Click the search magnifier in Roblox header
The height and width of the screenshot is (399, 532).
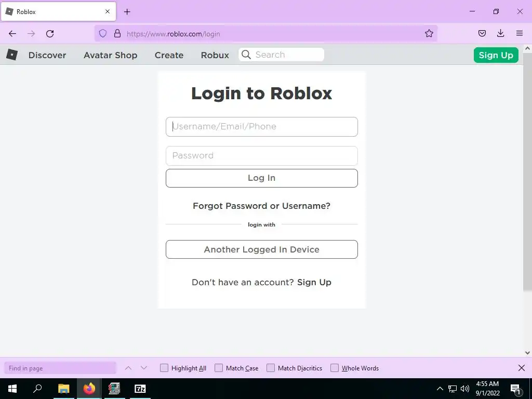click(x=246, y=55)
